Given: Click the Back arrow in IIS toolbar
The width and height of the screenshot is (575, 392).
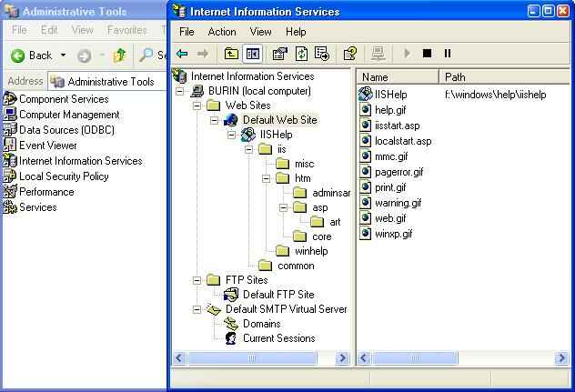Looking at the screenshot, I should pyautogui.click(x=182, y=54).
